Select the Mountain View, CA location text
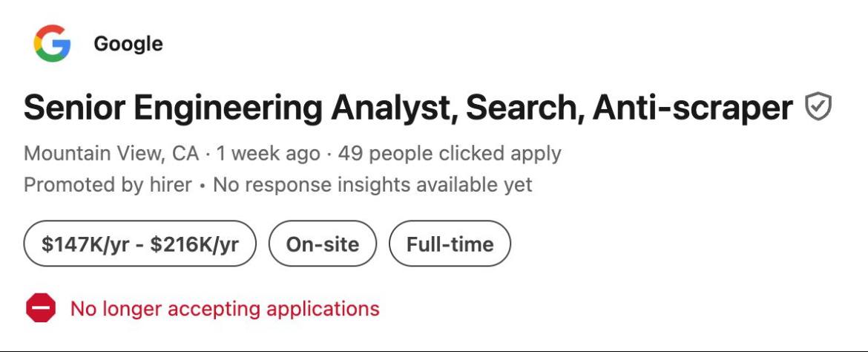This screenshot has width=868, height=352. coord(111,154)
